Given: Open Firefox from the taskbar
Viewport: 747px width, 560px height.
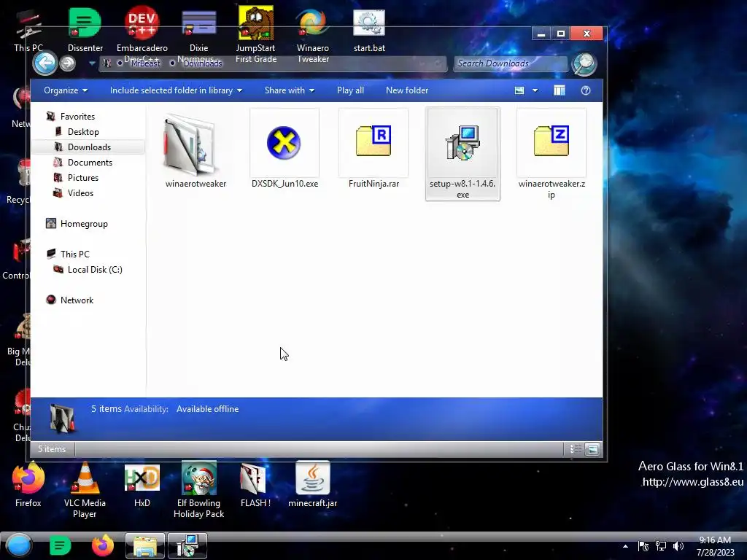Looking at the screenshot, I should click(102, 545).
